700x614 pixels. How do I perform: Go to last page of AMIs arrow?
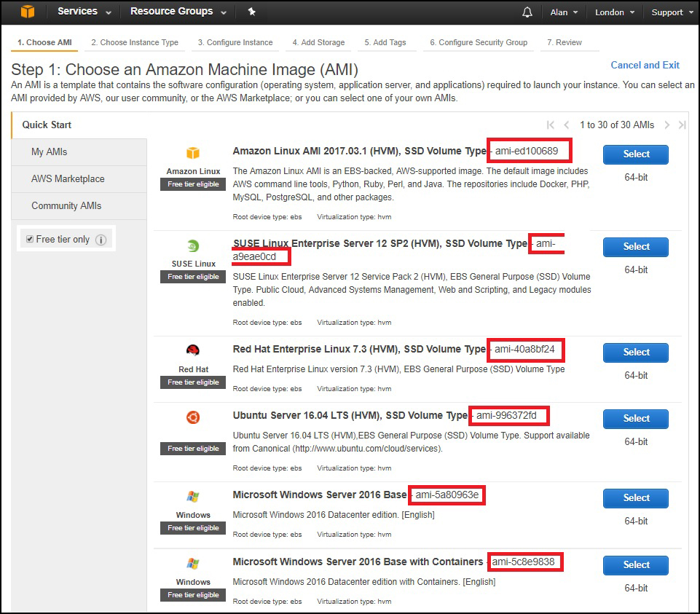tap(682, 125)
